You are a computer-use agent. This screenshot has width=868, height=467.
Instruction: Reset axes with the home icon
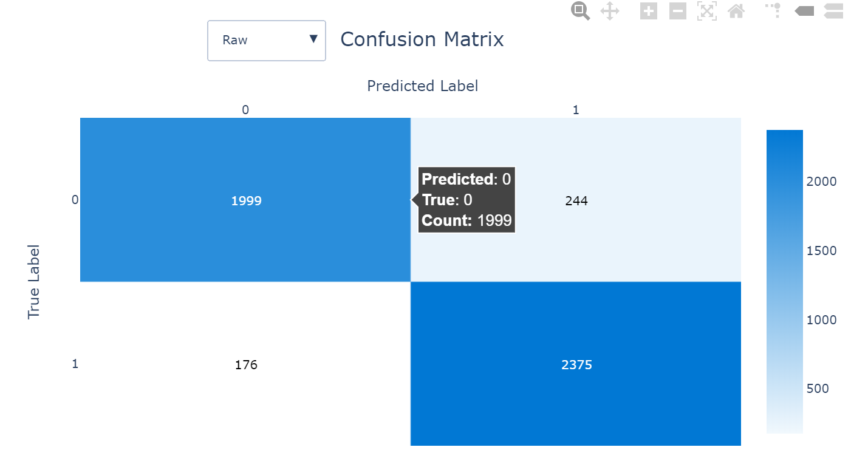tap(736, 11)
